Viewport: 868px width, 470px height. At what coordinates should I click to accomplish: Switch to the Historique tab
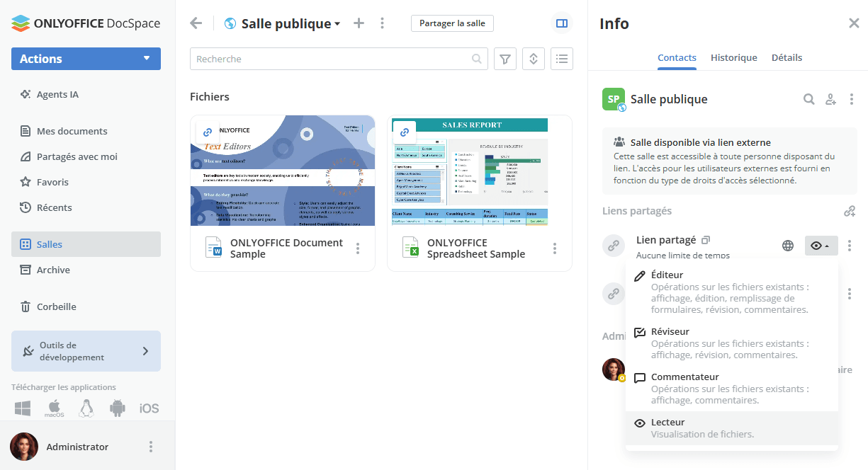(733, 58)
